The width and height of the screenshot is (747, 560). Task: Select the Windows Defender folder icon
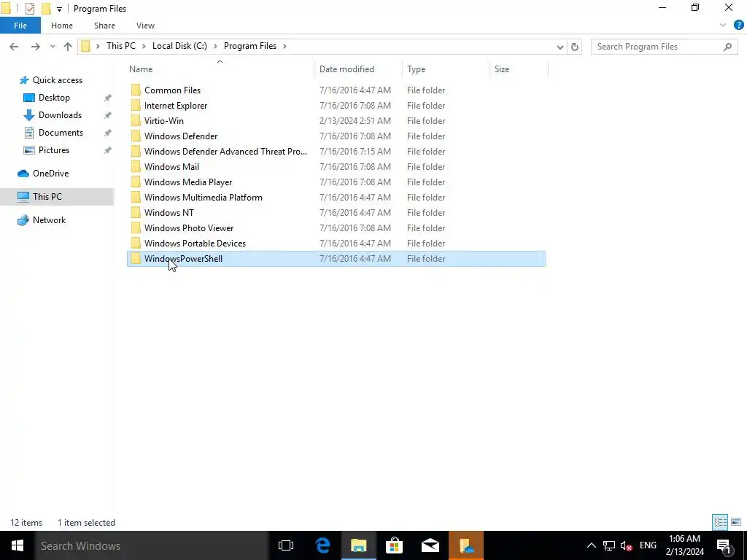click(136, 136)
